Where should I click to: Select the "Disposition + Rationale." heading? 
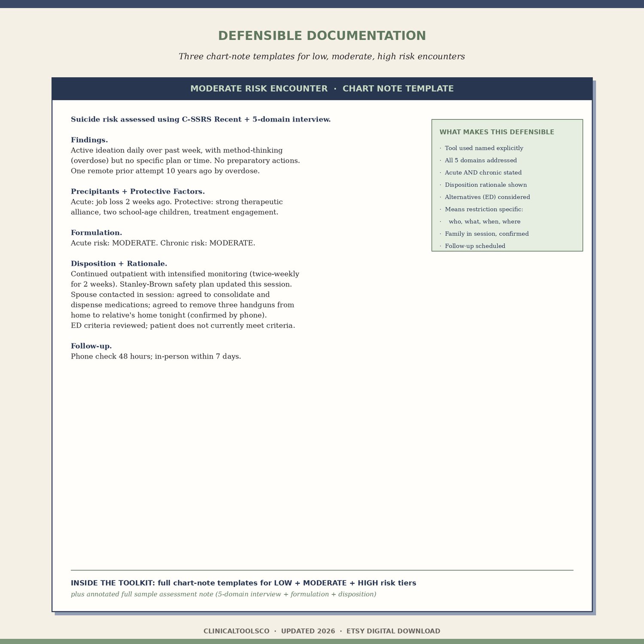pyautogui.click(x=119, y=264)
